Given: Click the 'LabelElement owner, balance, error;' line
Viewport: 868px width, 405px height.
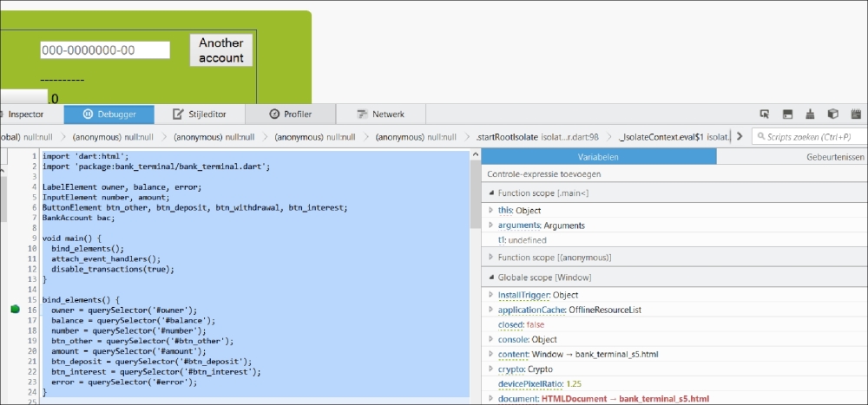Looking at the screenshot, I should point(122,187).
